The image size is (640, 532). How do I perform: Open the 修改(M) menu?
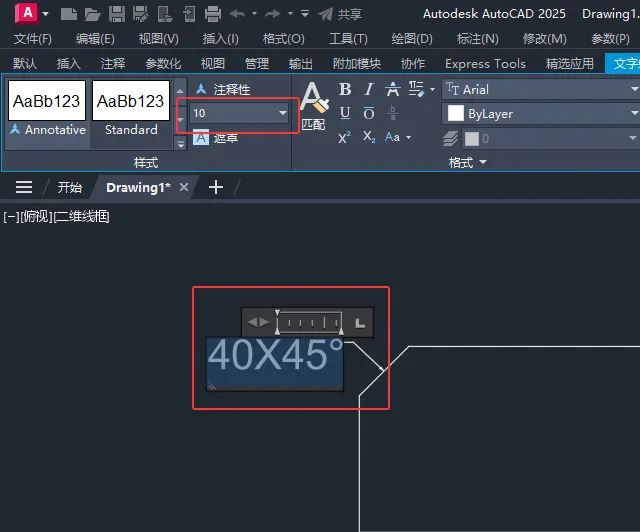pos(544,39)
